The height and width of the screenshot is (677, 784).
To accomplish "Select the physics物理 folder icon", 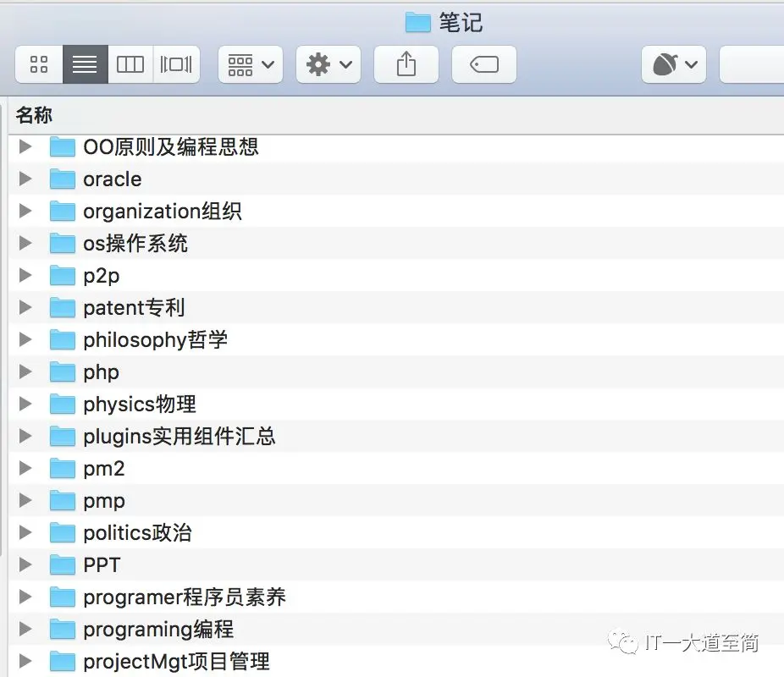I will pos(63,404).
